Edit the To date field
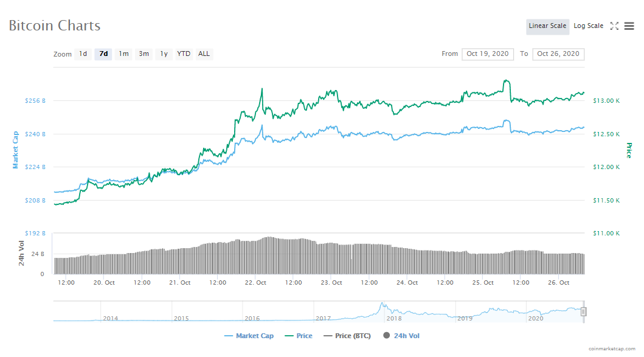This screenshot has width=644, height=357. pos(558,54)
